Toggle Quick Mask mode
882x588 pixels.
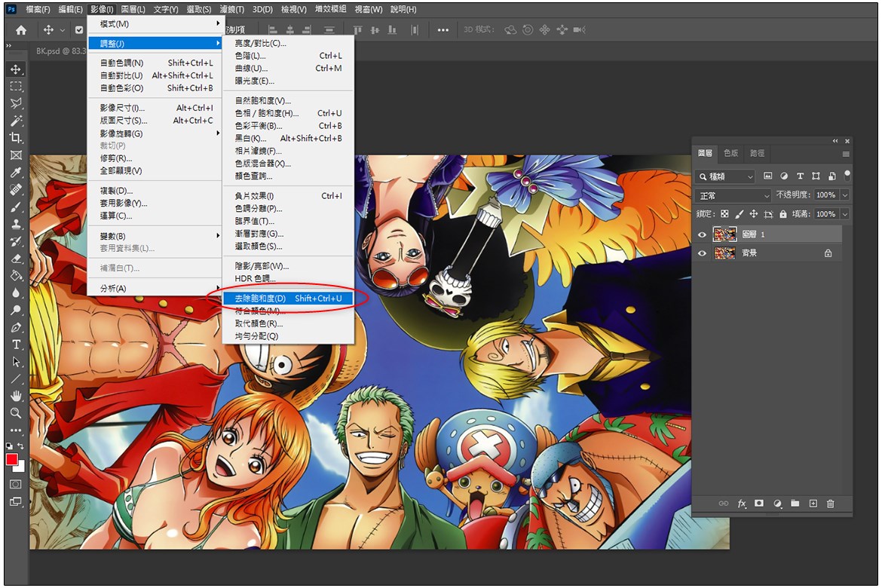coord(16,484)
